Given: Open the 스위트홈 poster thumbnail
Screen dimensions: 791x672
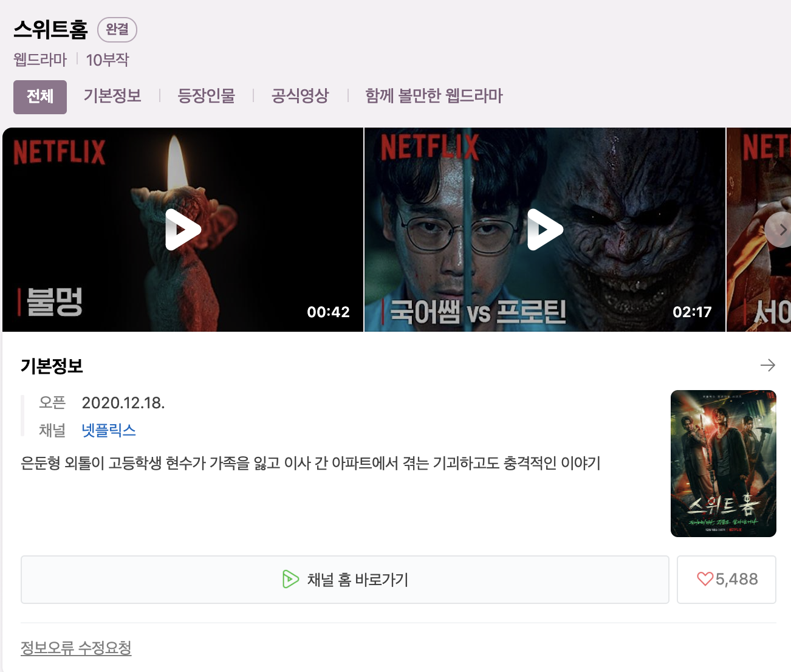Looking at the screenshot, I should 724,464.
